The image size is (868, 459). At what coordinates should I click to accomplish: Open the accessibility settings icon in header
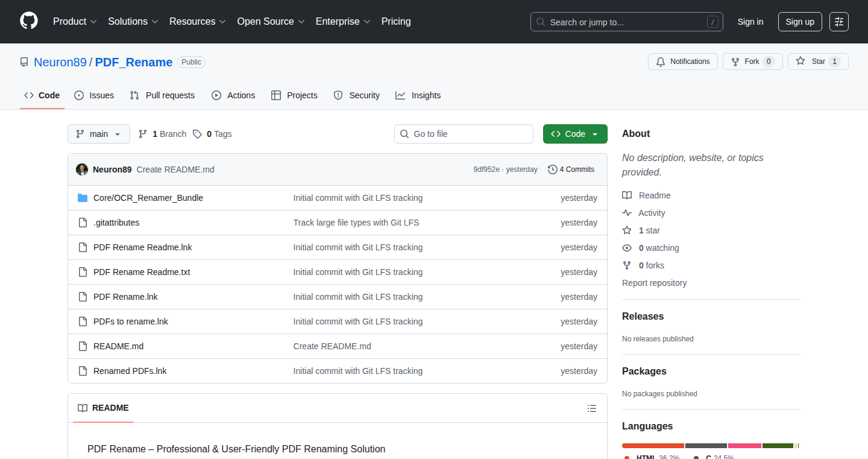[839, 22]
